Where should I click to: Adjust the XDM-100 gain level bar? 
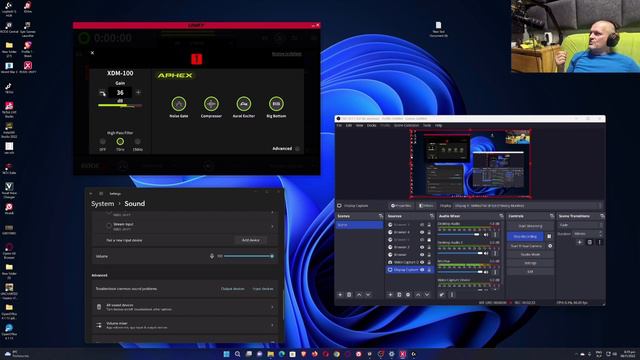click(x=120, y=105)
